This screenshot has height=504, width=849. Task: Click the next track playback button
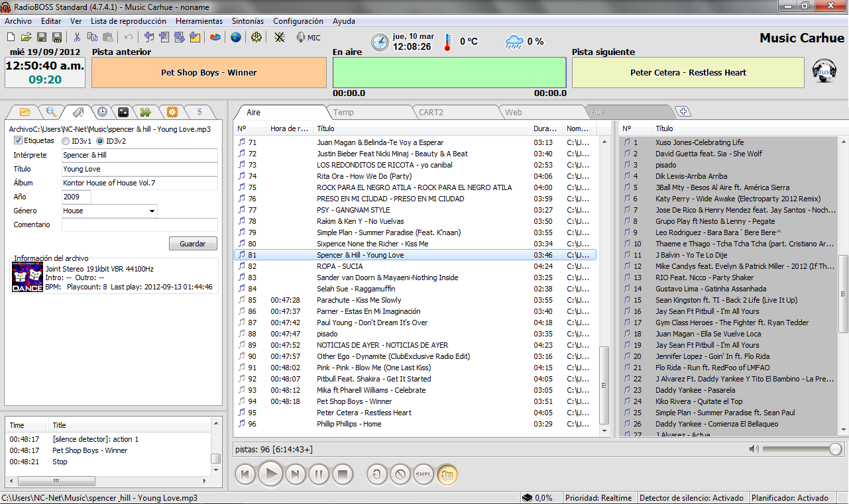tap(296, 474)
